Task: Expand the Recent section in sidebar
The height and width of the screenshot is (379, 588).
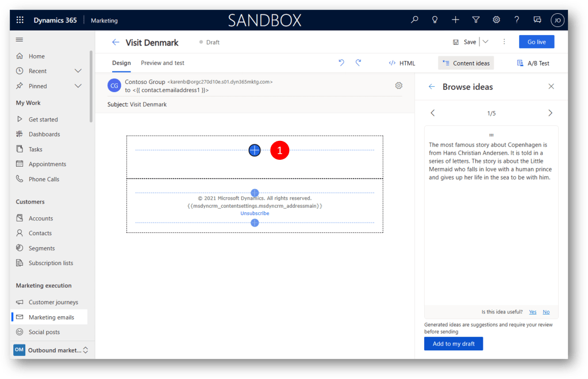Action: (78, 71)
